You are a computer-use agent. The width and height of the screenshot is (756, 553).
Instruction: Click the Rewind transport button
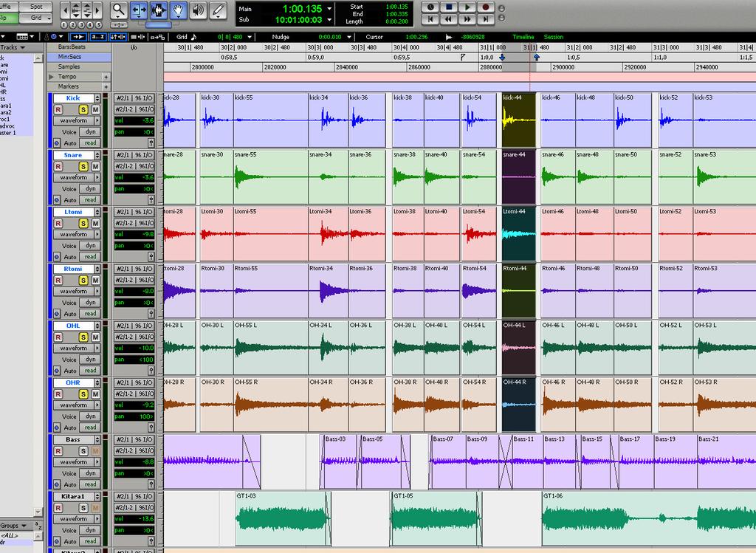[449, 18]
